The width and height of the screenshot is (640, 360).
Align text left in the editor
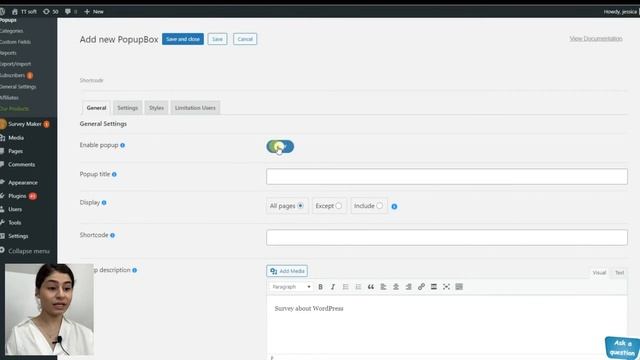tap(383, 287)
